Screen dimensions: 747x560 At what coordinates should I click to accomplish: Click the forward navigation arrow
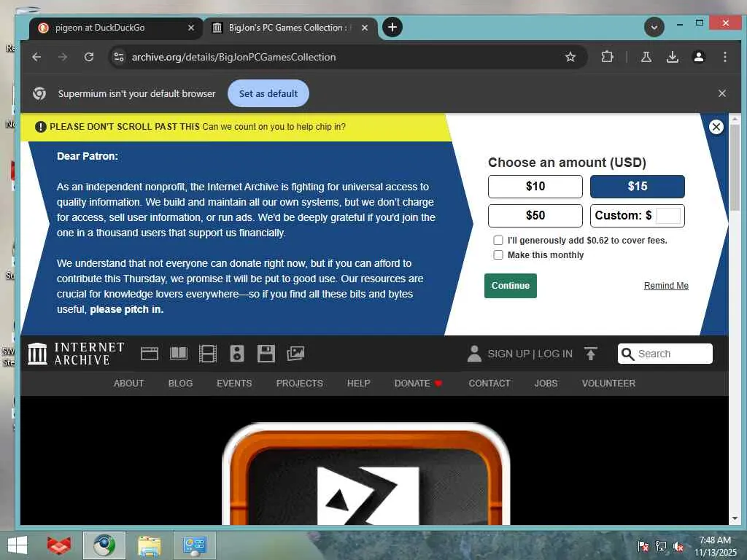pyautogui.click(x=63, y=57)
